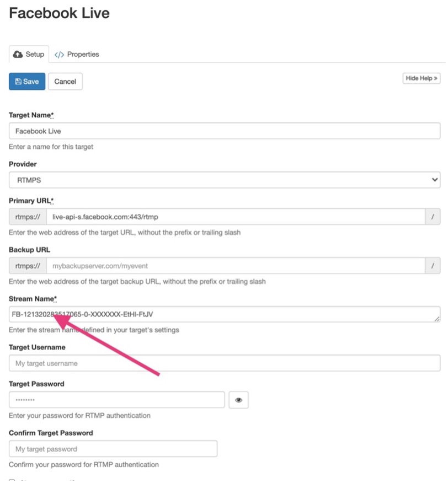Focus the Target Password field
448x483 pixels.
tap(117, 400)
